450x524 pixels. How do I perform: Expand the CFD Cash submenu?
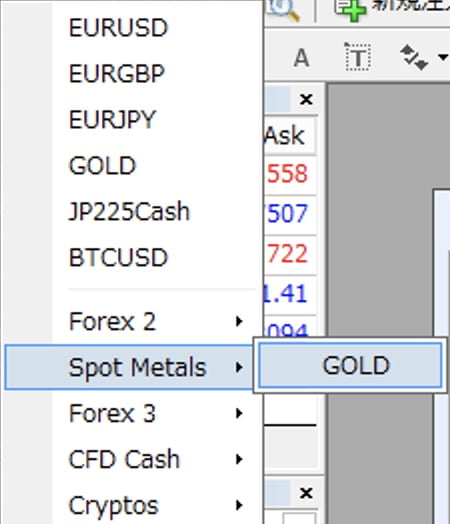158,459
